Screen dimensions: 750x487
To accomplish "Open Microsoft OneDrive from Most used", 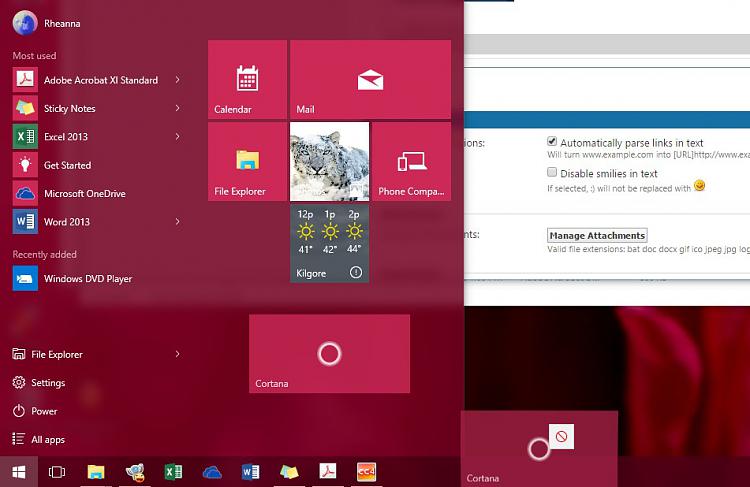I will [97, 193].
